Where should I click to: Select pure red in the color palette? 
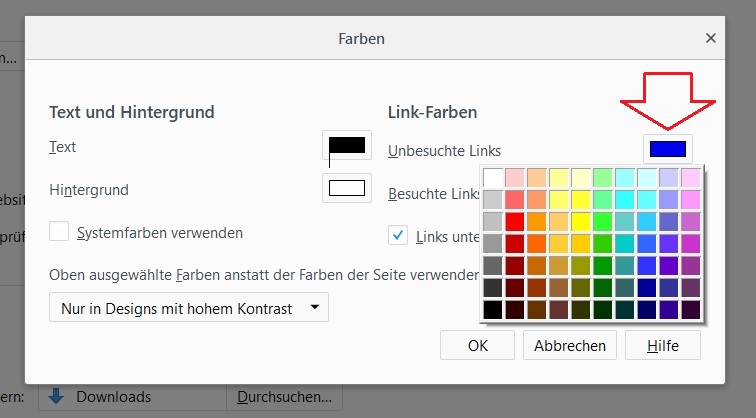point(515,221)
